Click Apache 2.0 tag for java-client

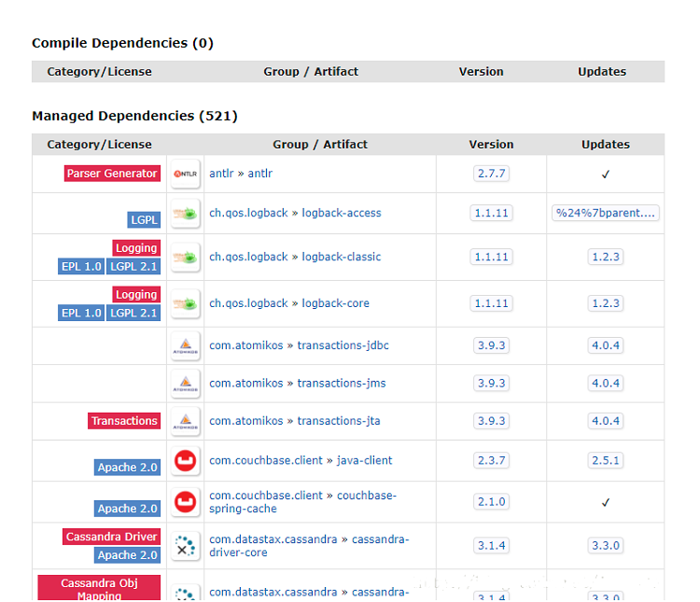coord(127,467)
